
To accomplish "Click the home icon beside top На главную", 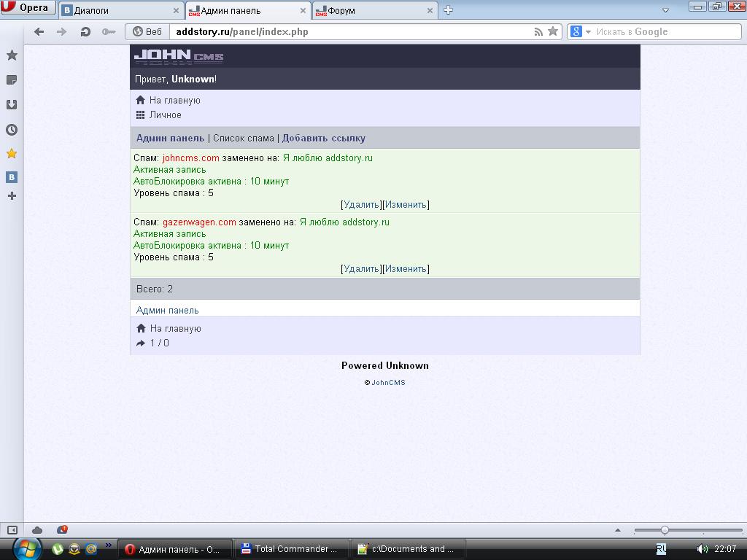I will [x=140, y=100].
